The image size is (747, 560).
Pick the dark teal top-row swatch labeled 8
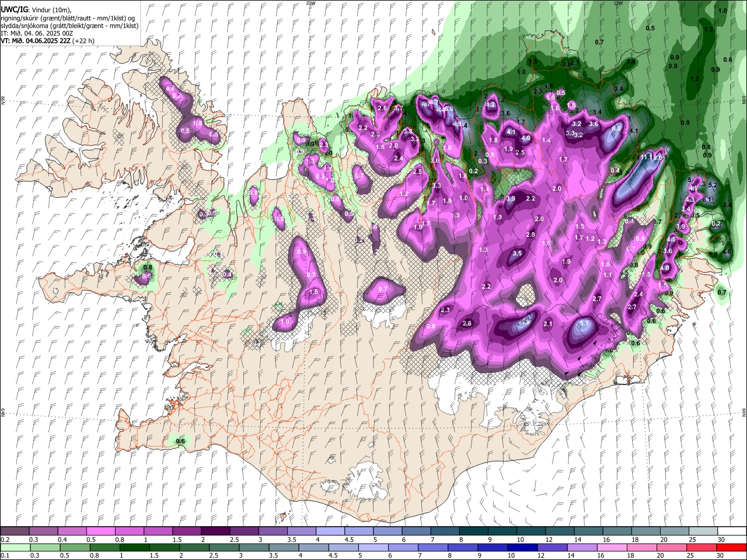473,531
